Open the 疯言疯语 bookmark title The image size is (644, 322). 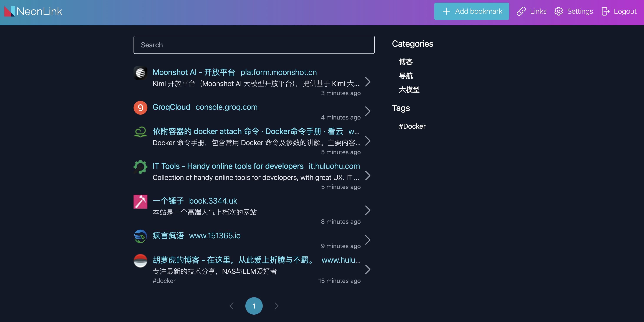pyautogui.click(x=168, y=236)
